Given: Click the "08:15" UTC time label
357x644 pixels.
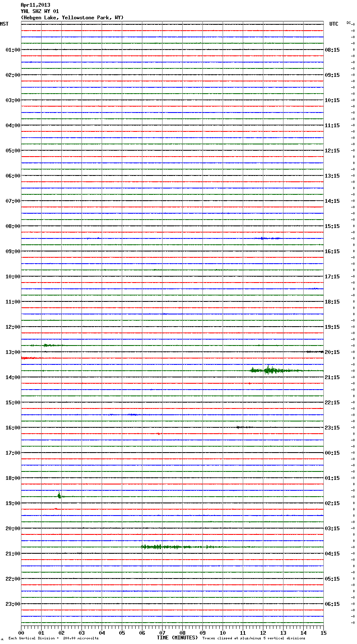Looking at the screenshot, I should (332, 50).
